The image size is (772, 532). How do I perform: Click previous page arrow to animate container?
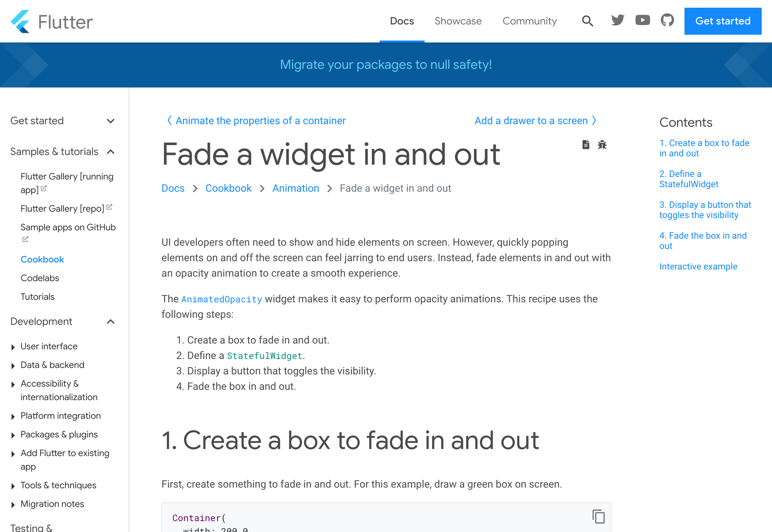pos(170,121)
